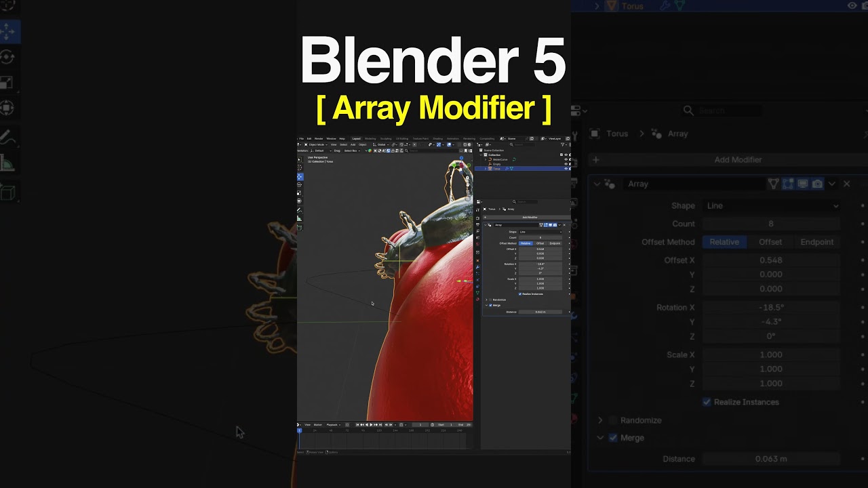
Task: Choose Offset method button in enlarged panel
Action: tap(770, 242)
